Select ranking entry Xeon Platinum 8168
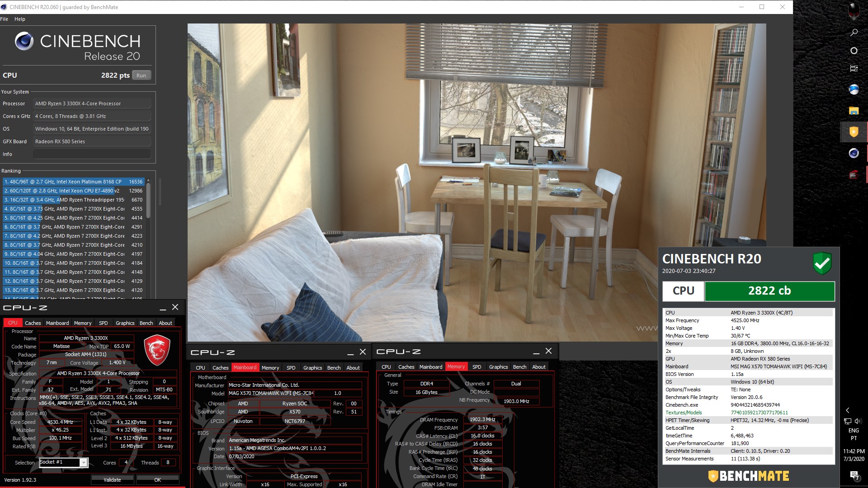 coord(74,182)
